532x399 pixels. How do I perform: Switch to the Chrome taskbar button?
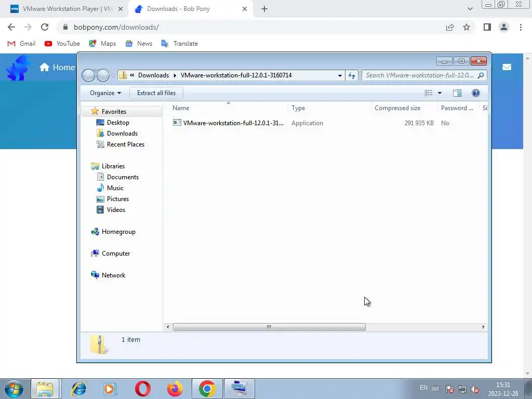[x=207, y=389]
